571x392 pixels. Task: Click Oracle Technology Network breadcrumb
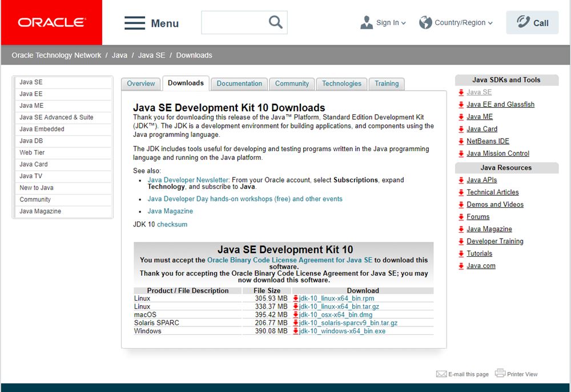click(x=56, y=55)
